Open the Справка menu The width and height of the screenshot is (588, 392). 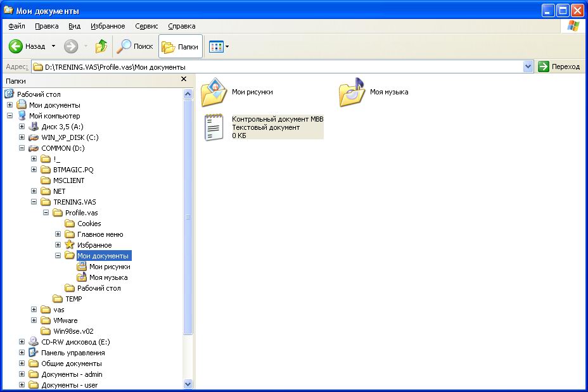pos(181,26)
